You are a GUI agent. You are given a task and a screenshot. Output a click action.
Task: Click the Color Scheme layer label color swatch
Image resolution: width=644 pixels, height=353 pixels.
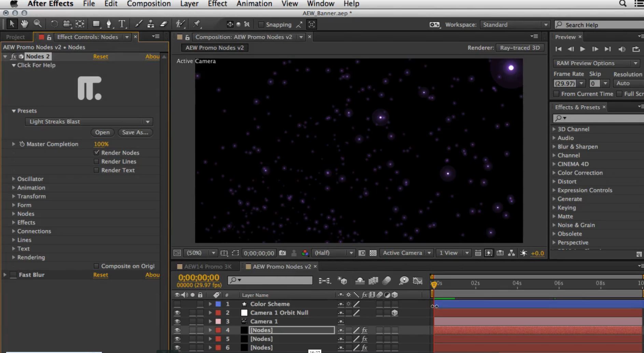tap(218, 304)
